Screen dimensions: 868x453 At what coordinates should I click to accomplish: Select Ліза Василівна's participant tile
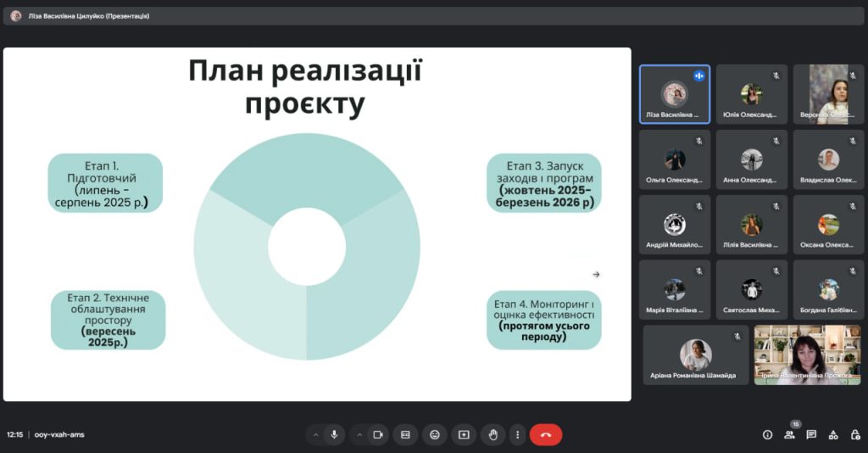coord(674,94)
